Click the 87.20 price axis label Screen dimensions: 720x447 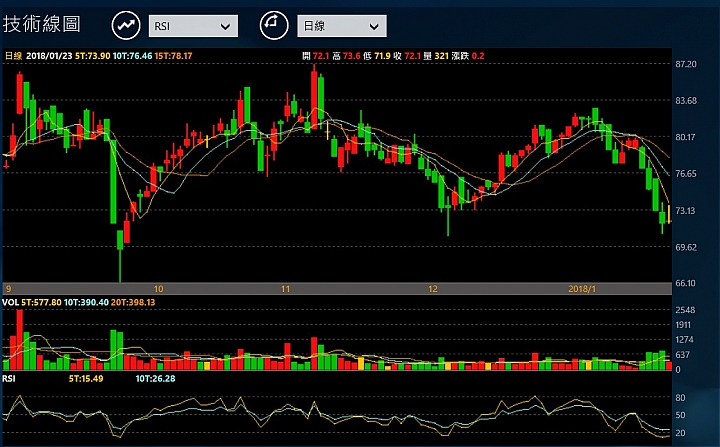pyautogui.click(x=686, y=64)
